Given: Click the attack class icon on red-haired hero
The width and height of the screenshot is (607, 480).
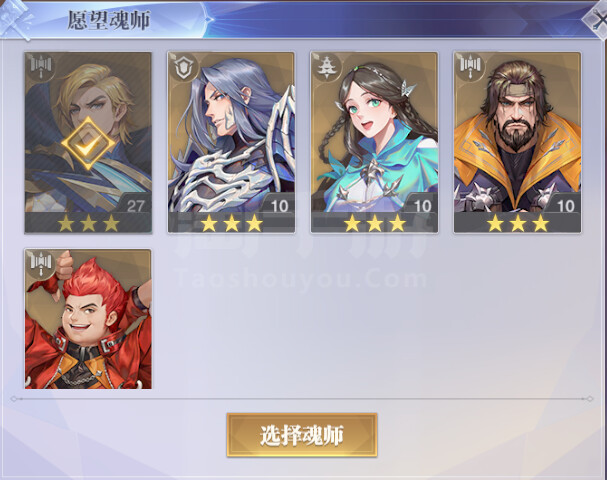Looking at the screenshot, I should click(x=41, y=263).
